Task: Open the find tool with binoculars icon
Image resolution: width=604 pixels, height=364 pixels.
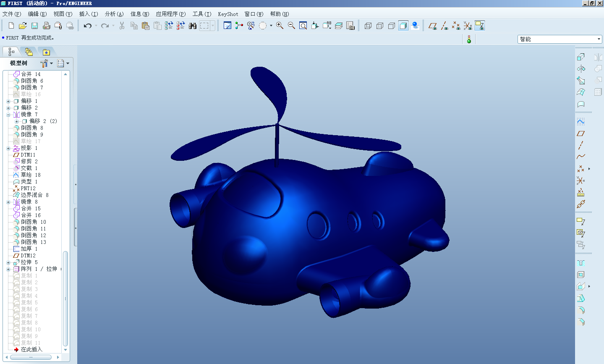Action: click(193, 26)
